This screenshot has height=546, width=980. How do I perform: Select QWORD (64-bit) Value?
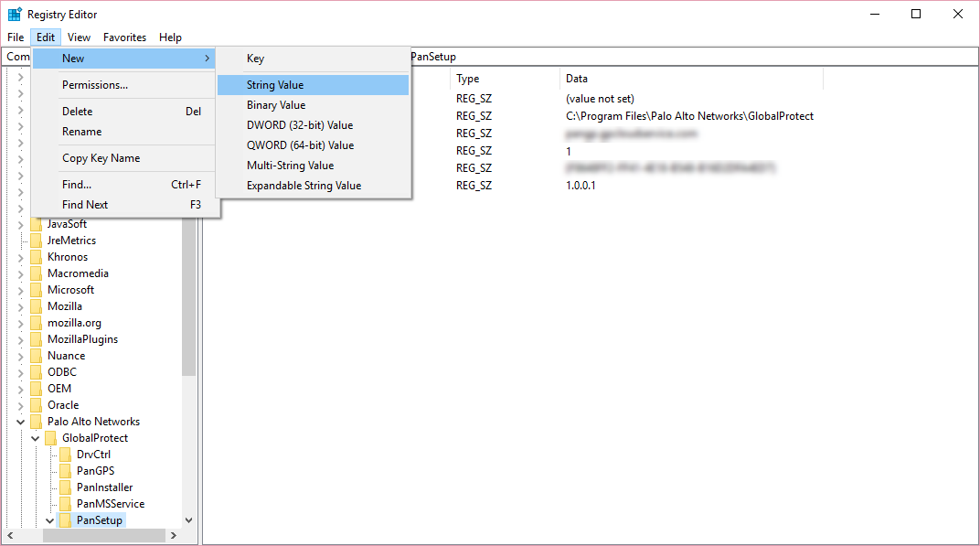point(314,145)
